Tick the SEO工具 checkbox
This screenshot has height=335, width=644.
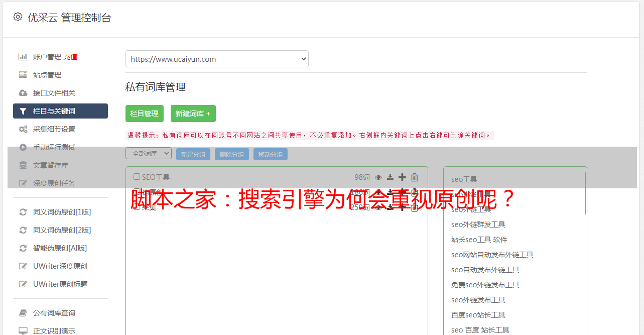[137, 177]
